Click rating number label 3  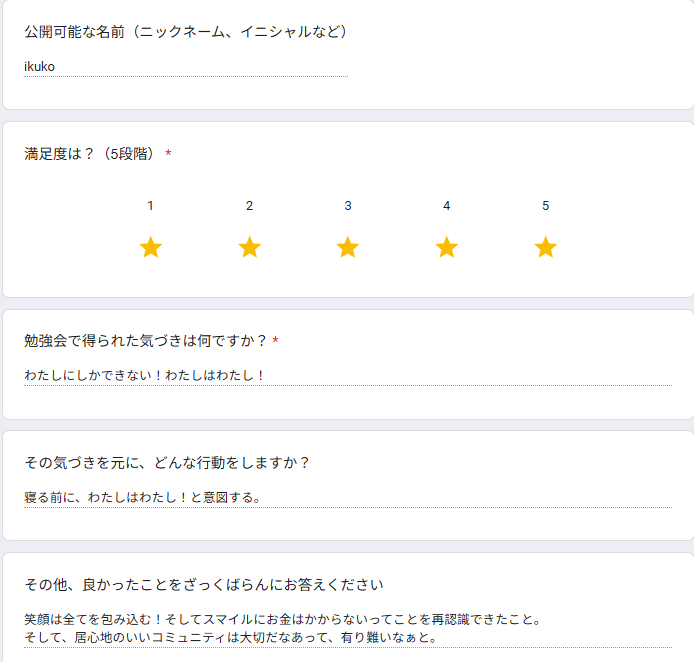(348, 206)
